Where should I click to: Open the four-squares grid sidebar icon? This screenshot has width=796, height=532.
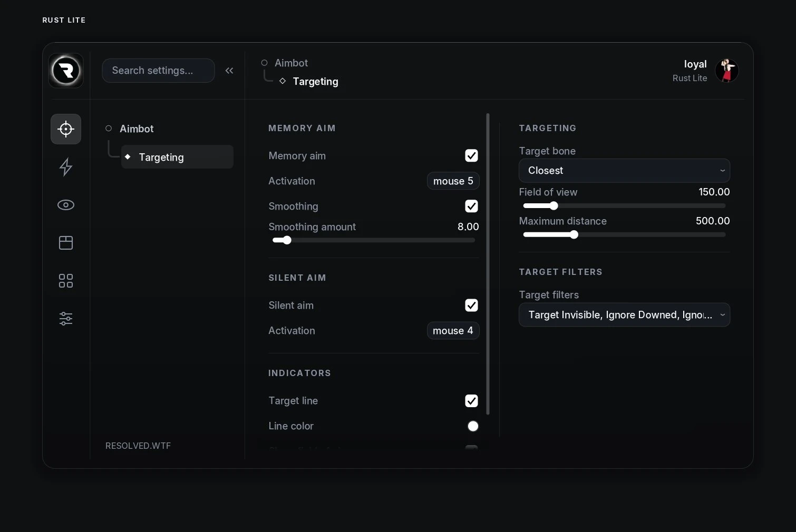pyautogui.click(x=66, y=281)
